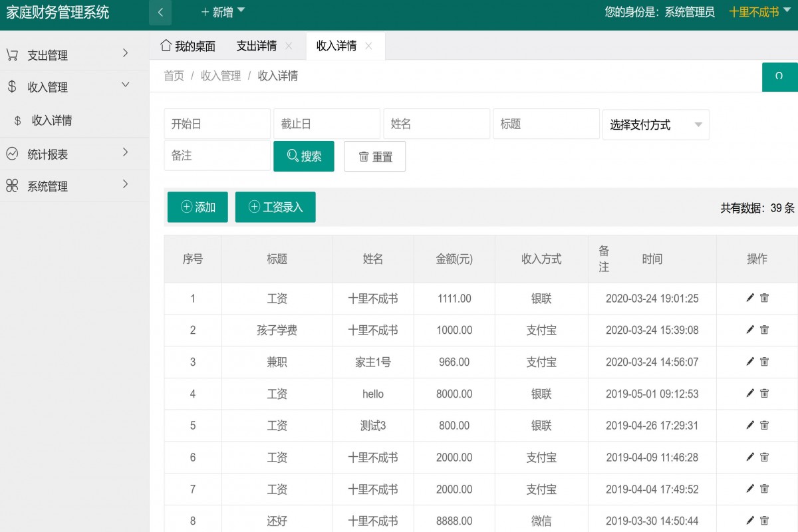
Task: Open the 十里不成书 user menu
Action: 753,11
